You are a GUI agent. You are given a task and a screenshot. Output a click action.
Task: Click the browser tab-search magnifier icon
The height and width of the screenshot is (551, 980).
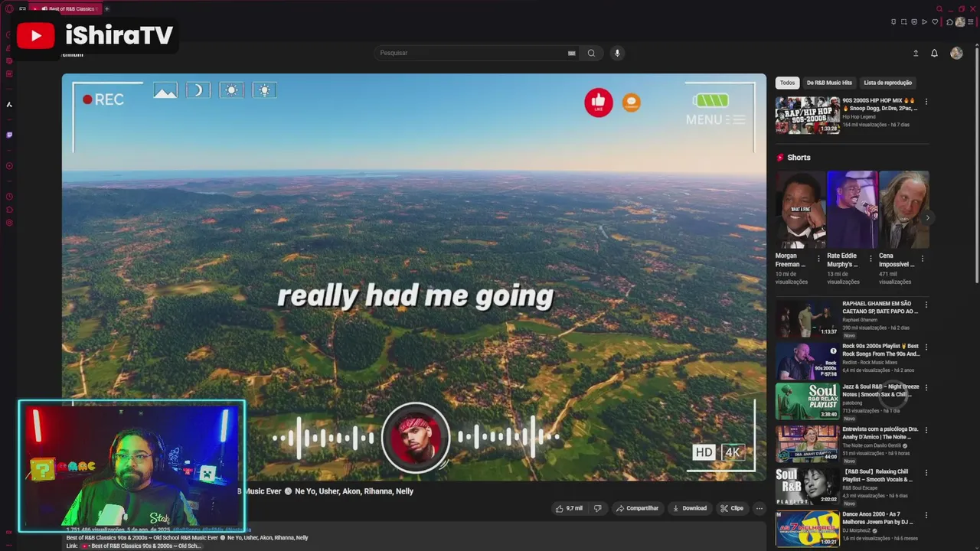click(x=939, y=9)
